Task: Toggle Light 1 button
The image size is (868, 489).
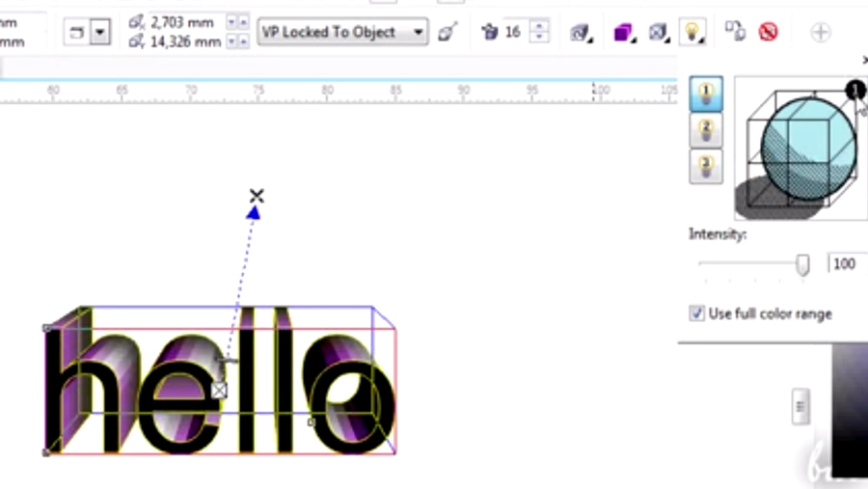Action: click(706, 94)
